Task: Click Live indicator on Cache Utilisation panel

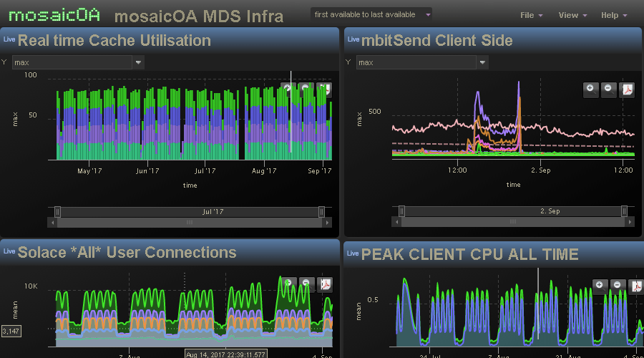Action: (9, 39)
